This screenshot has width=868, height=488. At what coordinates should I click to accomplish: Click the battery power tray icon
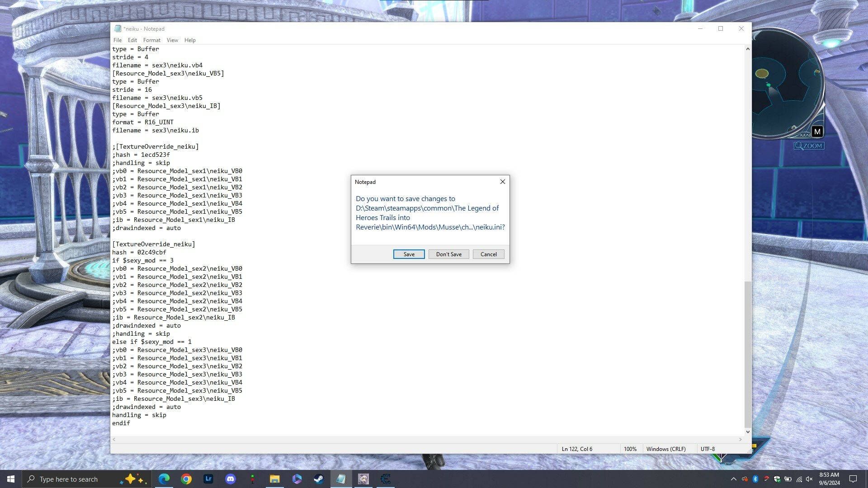point(788,479)
